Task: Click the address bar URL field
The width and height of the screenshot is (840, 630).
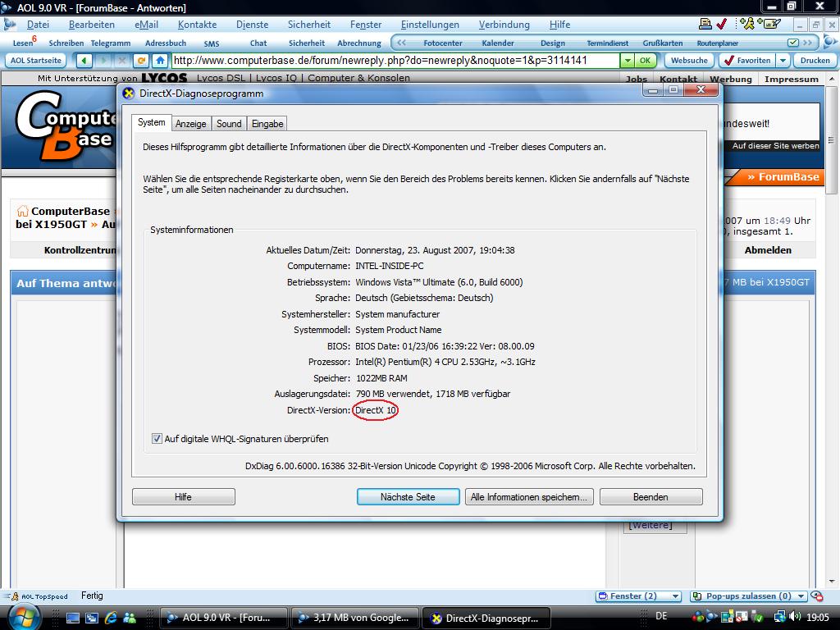Action: click(x=395, y=61)
